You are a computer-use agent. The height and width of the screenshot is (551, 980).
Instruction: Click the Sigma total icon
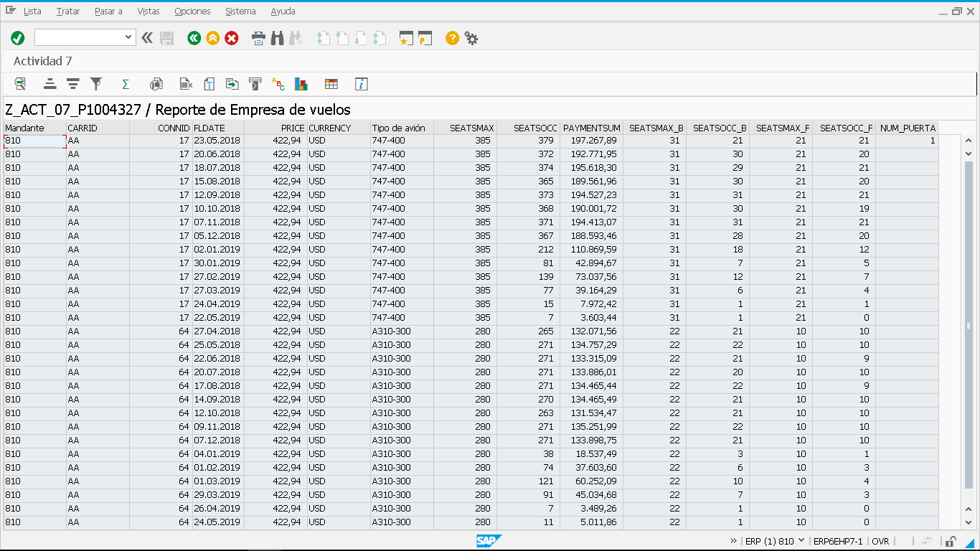tap(126, 84)
